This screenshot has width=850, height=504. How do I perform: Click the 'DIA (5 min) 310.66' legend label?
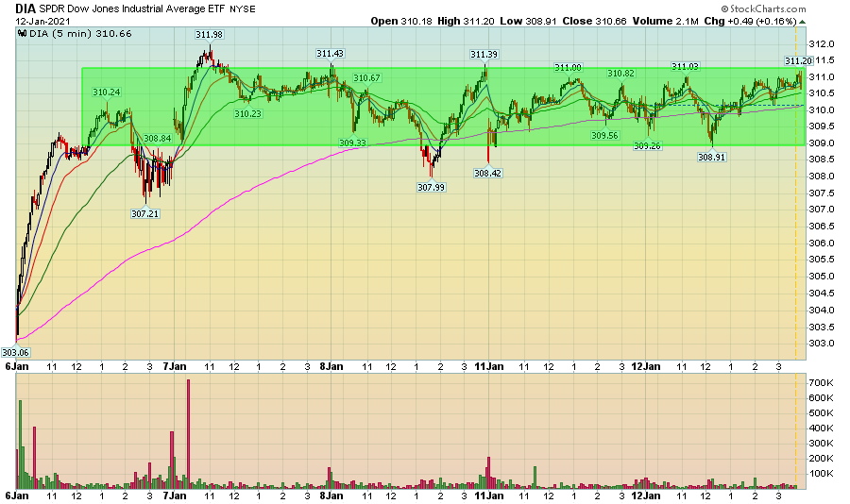pyautogui.click(x=80, y=34)
